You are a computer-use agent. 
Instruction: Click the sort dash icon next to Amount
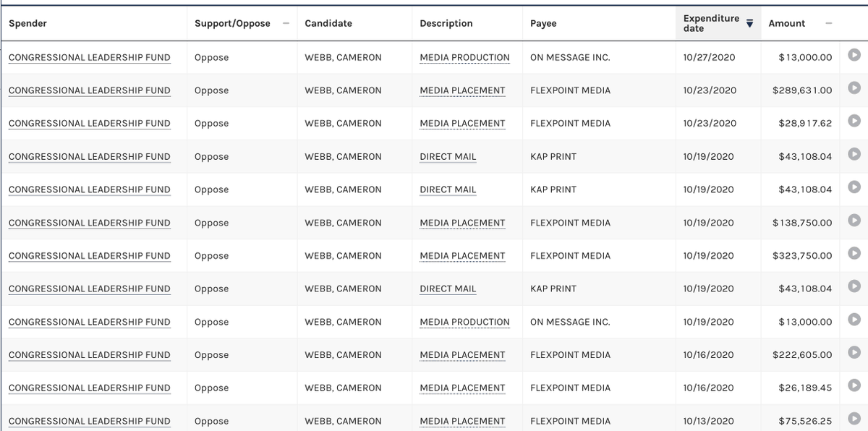click(828, 23)
